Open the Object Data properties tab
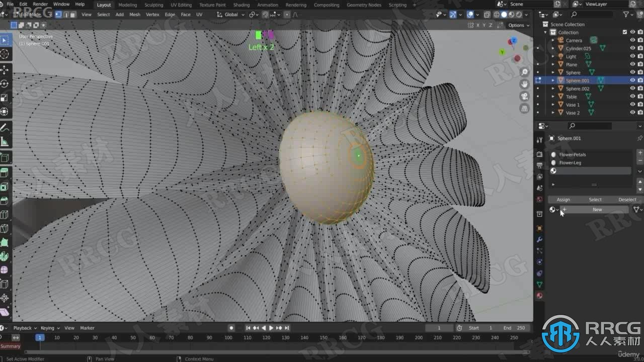This screenshot has width=644, height=362. click(x=539, y=285)
